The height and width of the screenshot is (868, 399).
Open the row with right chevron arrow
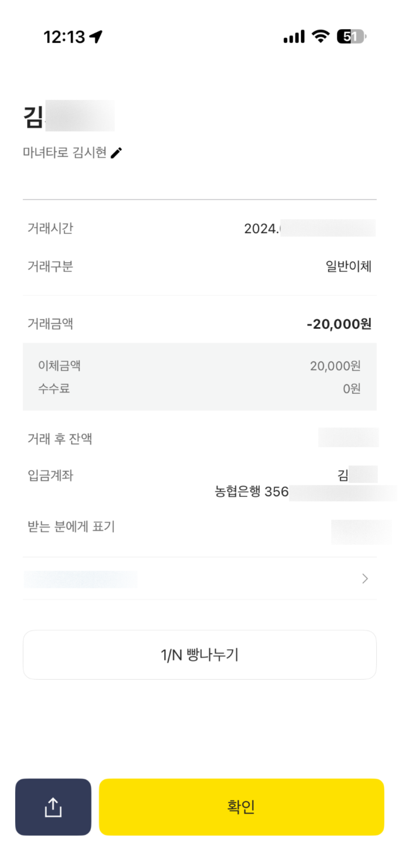(x=364, y=578)
